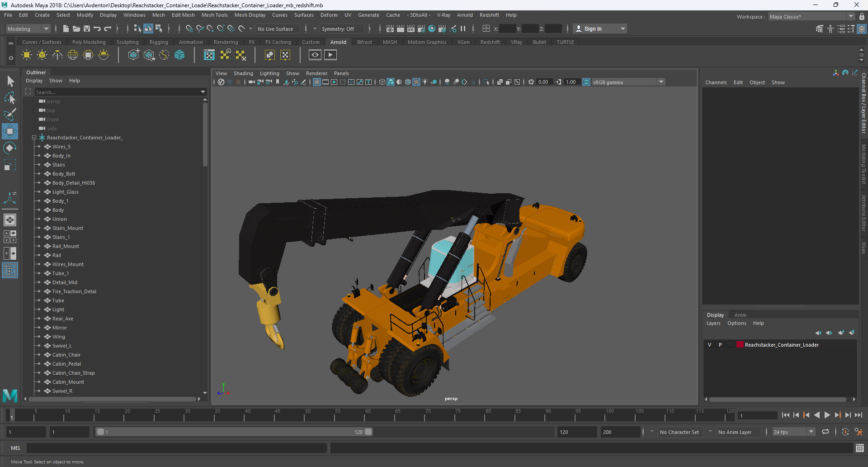Screen dimensions: 868x467
Task: Create an Arnold physical sky
Action: [104, 55]
